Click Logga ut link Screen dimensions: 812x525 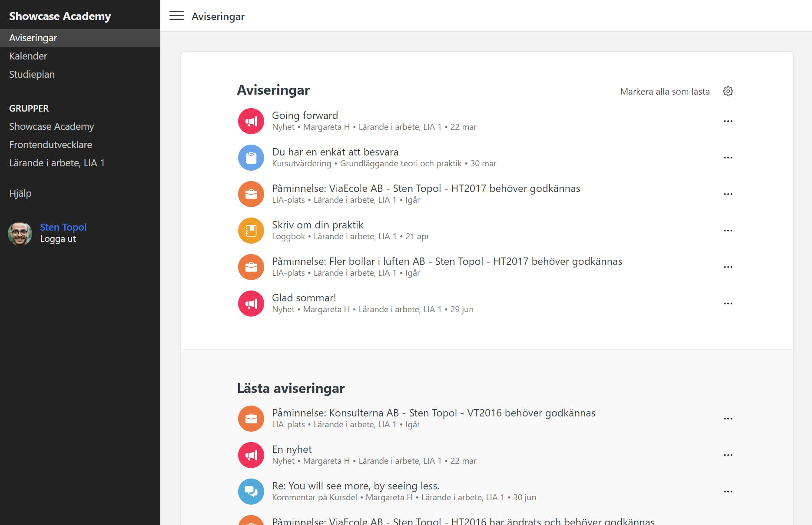[x=58, y=239]
